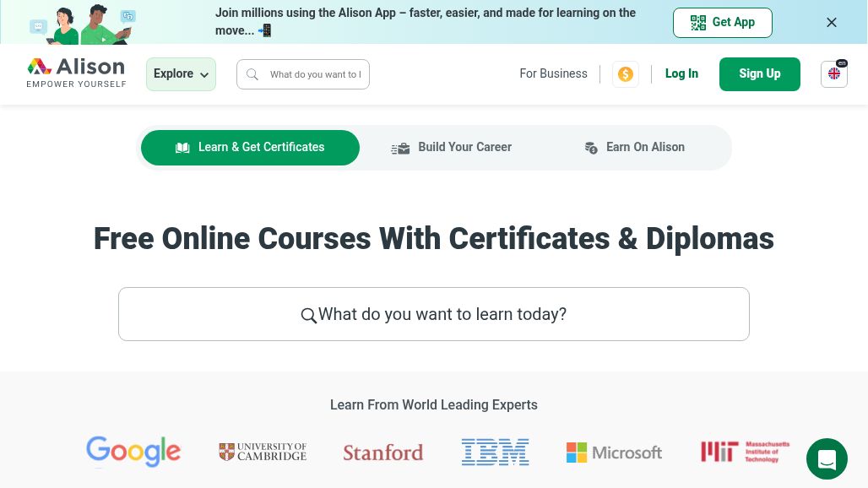Viewport: 868px width, 488px height.
Task: Click the coins icon beside Earn On Alison
Action: pos(591,148)
